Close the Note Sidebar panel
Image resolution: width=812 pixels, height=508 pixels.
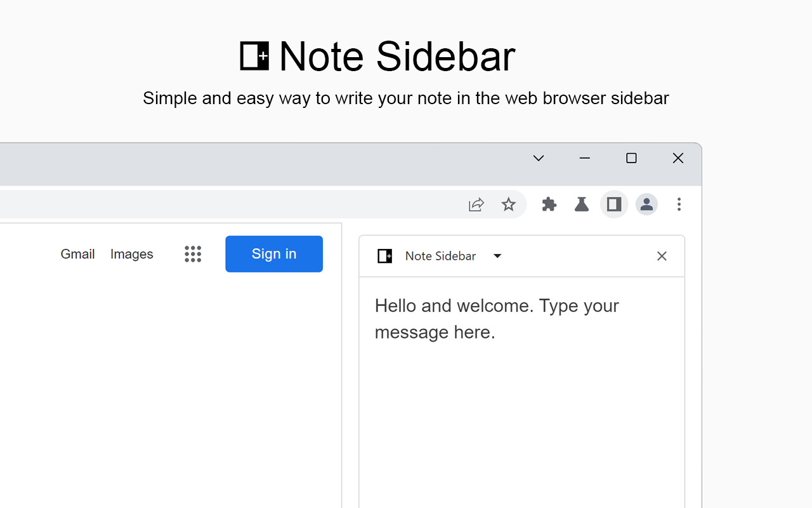click(x=662, y=256)
